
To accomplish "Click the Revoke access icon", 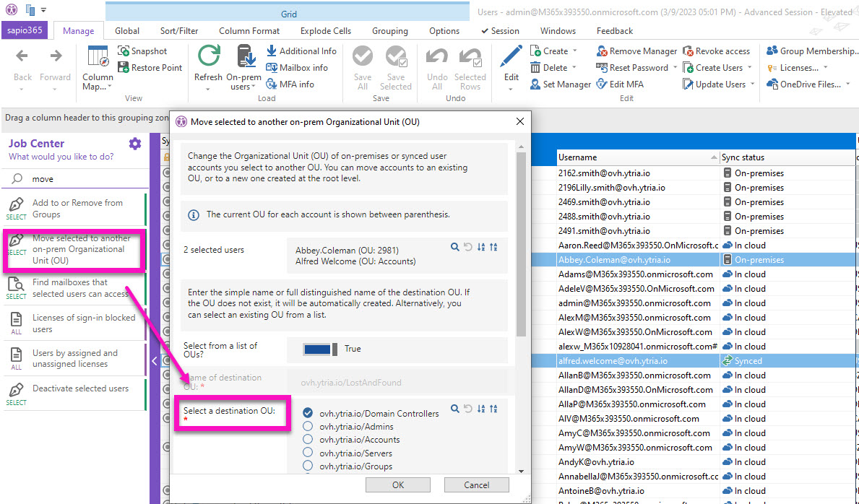I will [689, 51].
